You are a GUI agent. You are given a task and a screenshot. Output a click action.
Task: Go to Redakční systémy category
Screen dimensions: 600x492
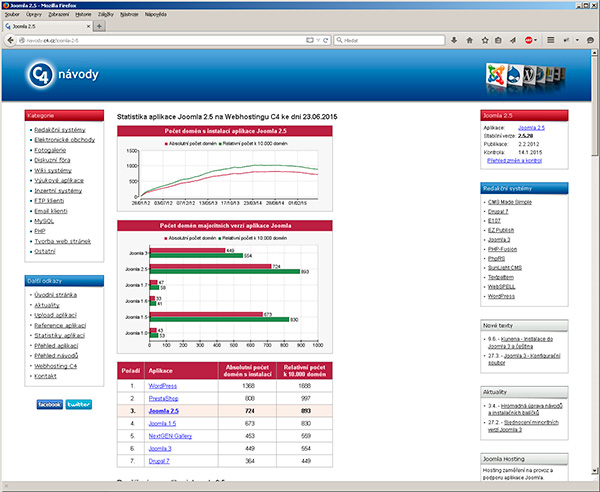click(x=59, y=130)
